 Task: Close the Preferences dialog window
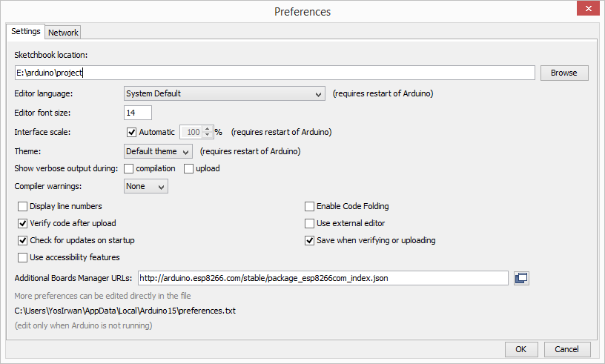tap(588, 10)
